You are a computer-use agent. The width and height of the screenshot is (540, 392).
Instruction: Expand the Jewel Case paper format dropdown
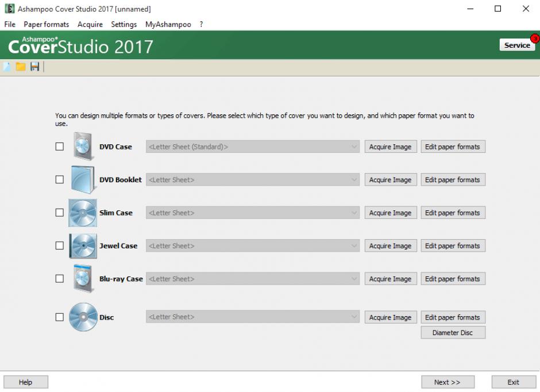coord(253,245)
